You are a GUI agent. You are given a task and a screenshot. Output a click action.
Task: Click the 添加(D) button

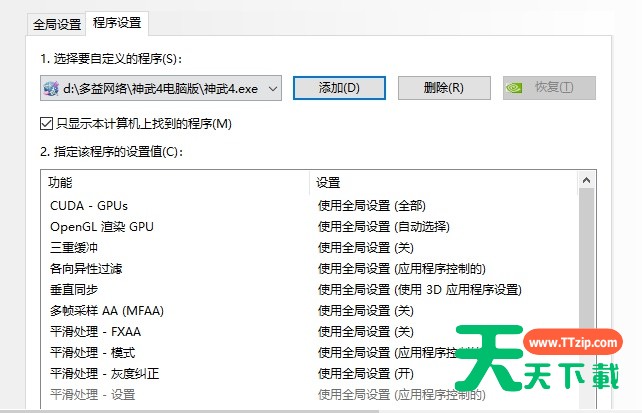[x=339, y=88]
